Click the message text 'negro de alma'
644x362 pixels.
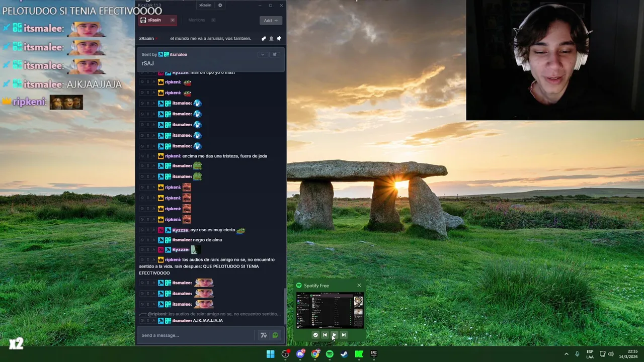[207, 240]
